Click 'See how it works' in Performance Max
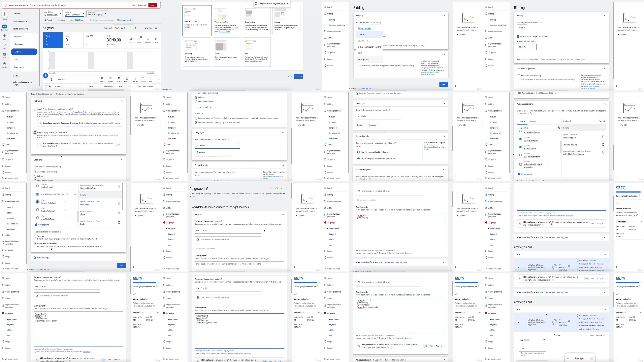The width and height of the screenshot is (644, 362). [224, 32]
